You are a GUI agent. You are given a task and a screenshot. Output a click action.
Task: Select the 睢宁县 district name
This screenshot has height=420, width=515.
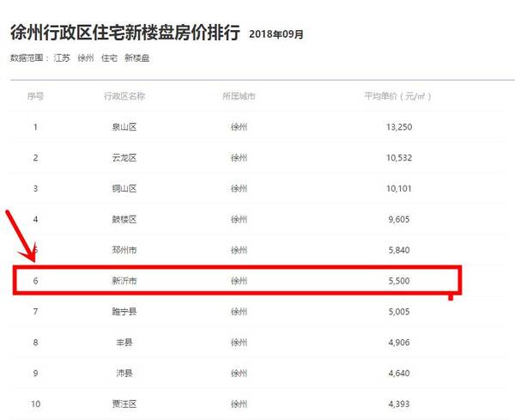click(124, 312)
